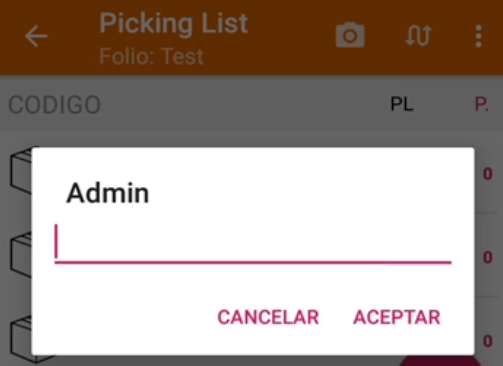Select the pink P. column header

click(482, 104)
